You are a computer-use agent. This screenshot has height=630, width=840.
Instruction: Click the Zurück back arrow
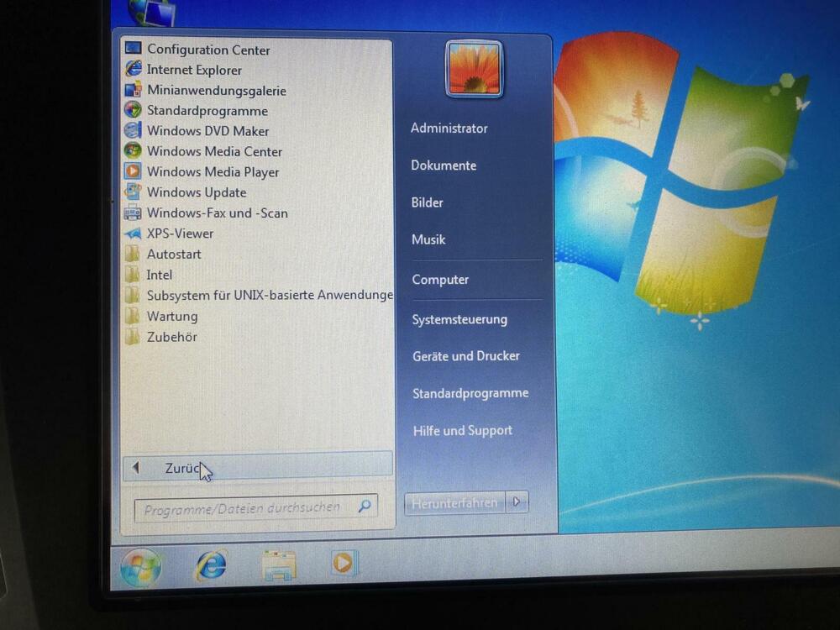(136, 468)
